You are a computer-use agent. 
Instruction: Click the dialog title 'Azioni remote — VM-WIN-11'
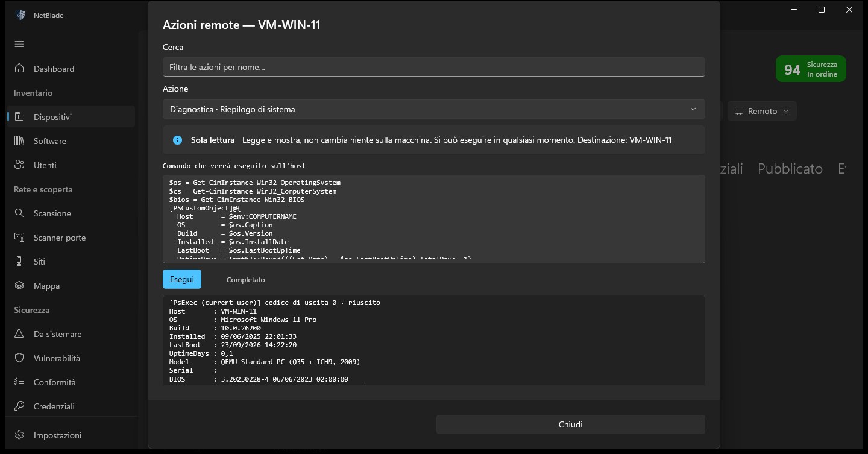click(x=242, y=25)
